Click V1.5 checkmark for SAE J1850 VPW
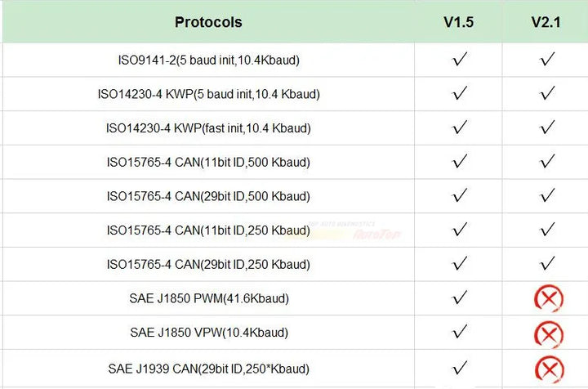Viewport: 588px width, 389px height. pyautogui.click(x=460, y=332)
